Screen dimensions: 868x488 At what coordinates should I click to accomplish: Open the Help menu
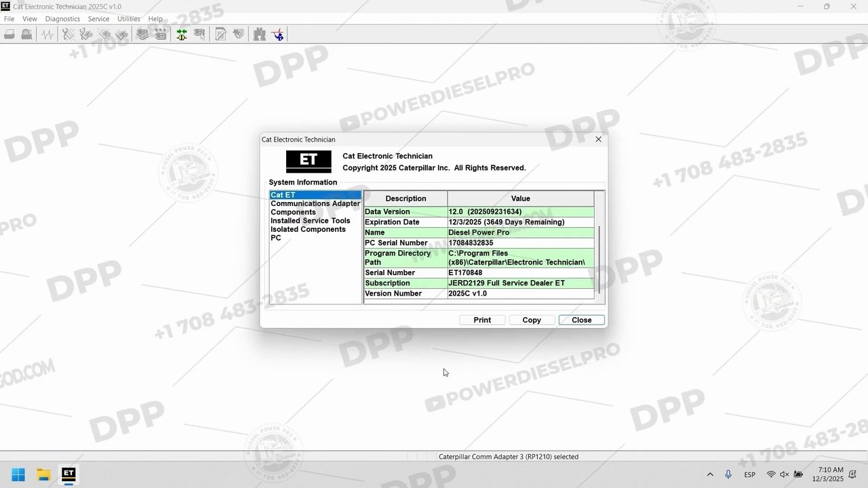tap(155, 19)
